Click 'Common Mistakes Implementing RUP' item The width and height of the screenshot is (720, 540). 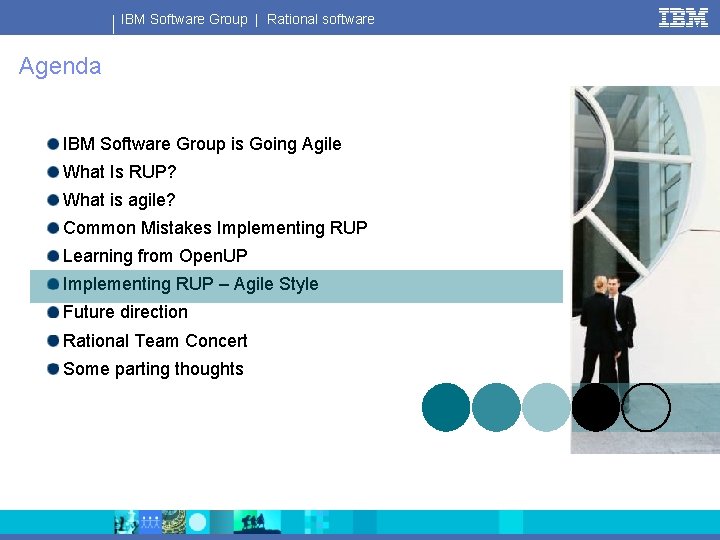[215, 228]
